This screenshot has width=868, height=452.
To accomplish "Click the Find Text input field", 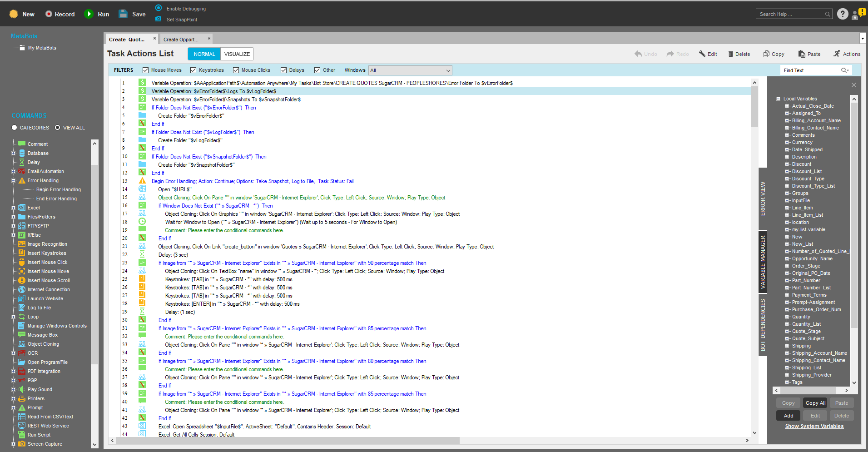I will coord(810,70).
